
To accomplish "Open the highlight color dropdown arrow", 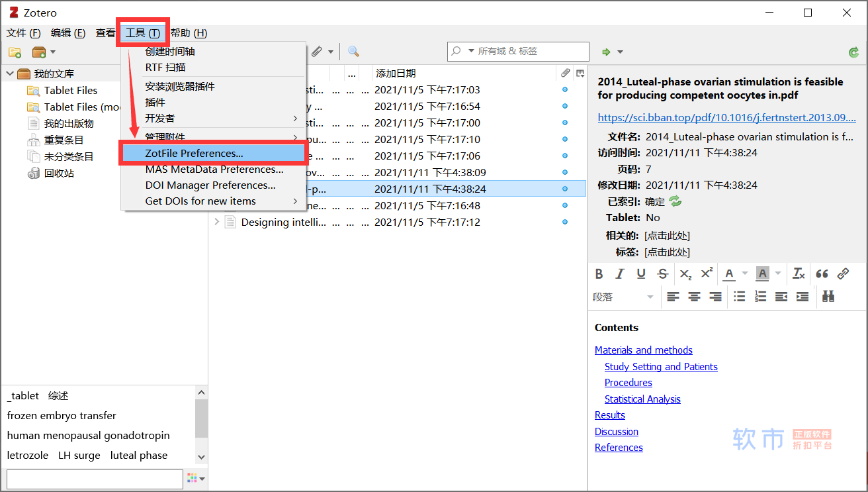I will point(778,273).
